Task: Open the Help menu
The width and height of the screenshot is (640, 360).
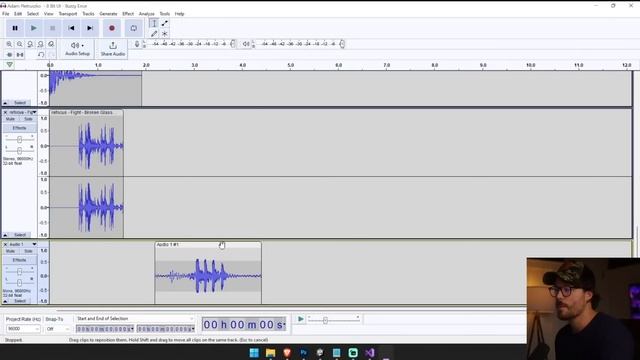Action: (x=180, y=14)
